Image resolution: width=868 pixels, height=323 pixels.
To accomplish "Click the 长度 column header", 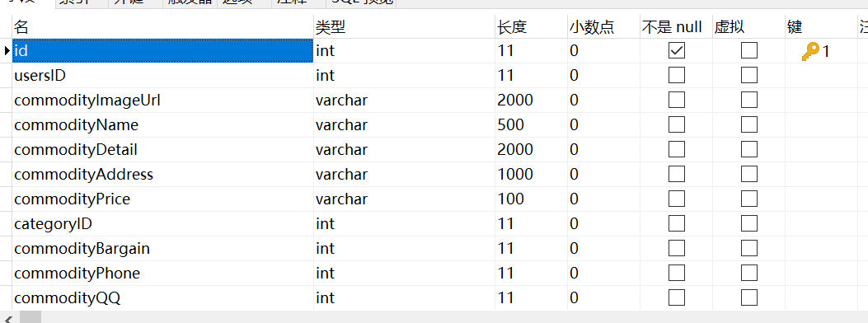I will click(x=531, y=26).
